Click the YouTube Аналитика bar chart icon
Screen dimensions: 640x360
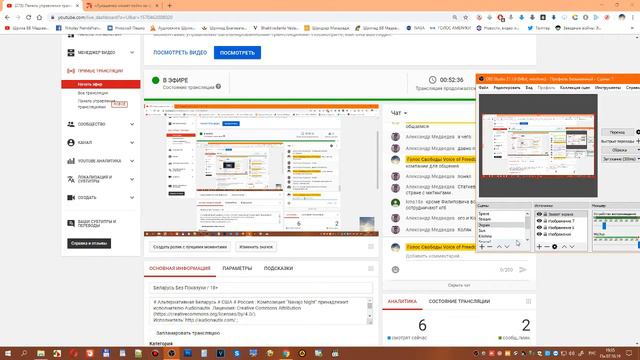[71, 161]
